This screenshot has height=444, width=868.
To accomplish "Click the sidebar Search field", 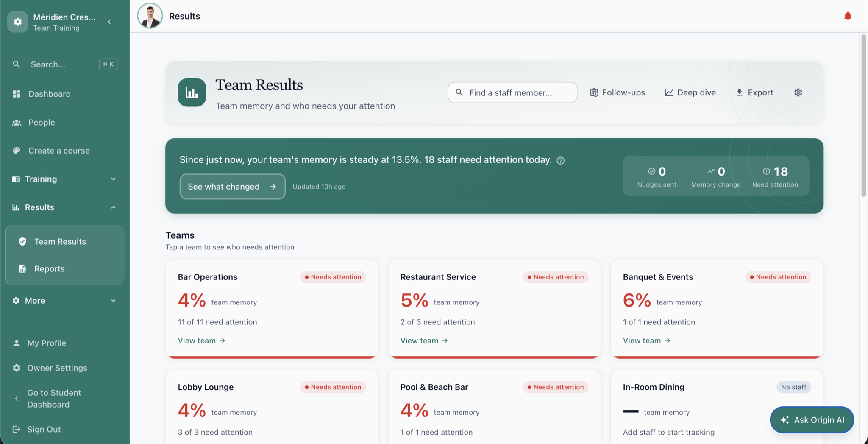I will 65,64.
